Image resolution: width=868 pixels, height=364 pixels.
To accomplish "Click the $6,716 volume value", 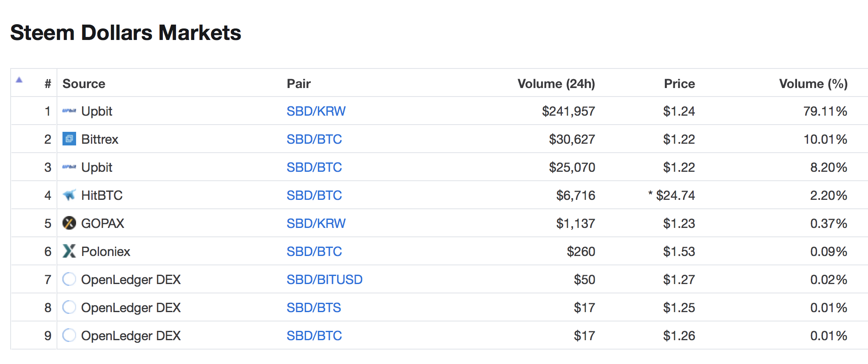I will (x=576, y=195).
